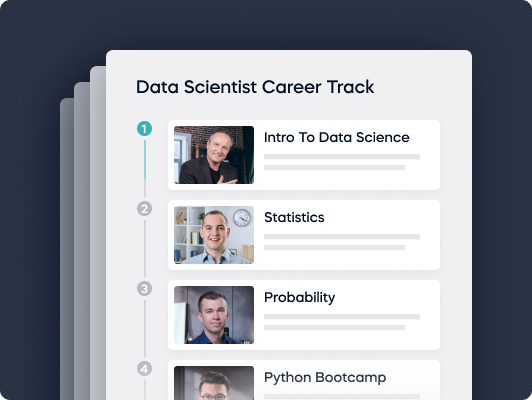Select the stacked card behind the main panel
Image resolution: width=532 pixels, height=400 pixels.
pyautogui.click(x=98, y=233)
